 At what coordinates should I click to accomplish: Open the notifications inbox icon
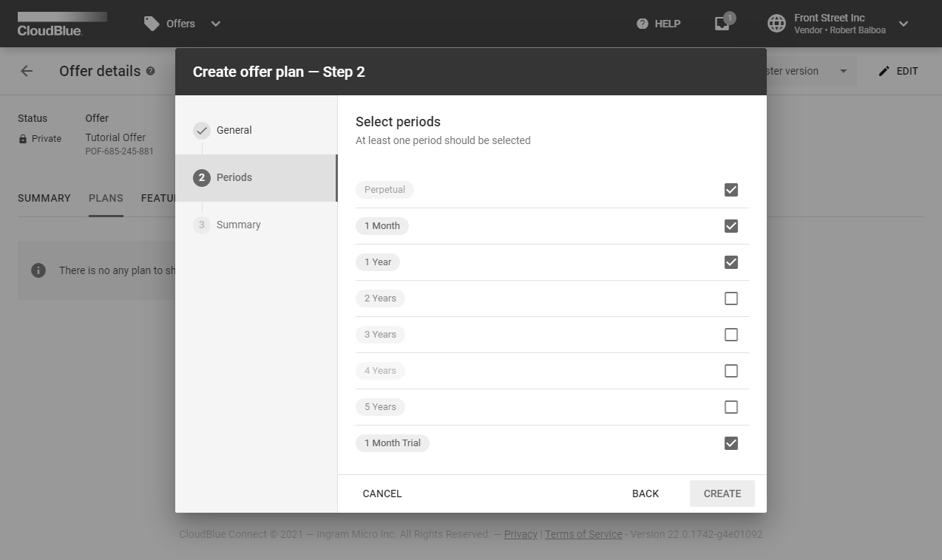pyautogui.click(x=722, y=24)
